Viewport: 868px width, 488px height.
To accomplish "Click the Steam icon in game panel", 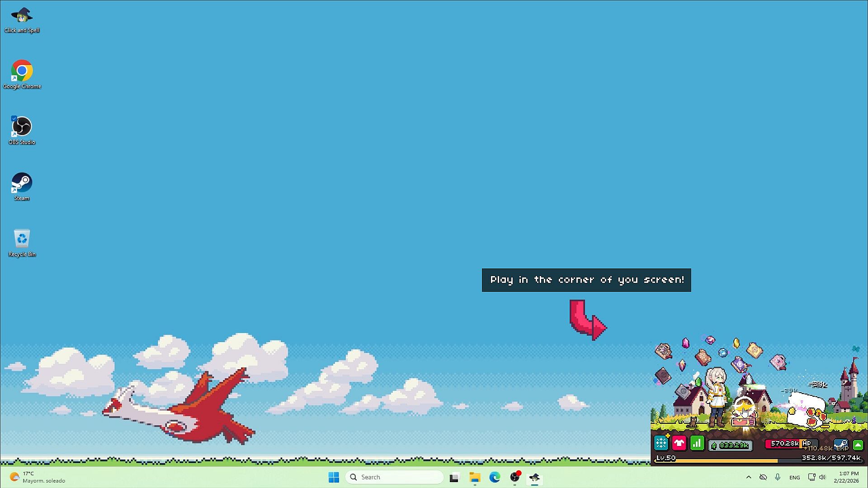I will (x=840, y=443).
